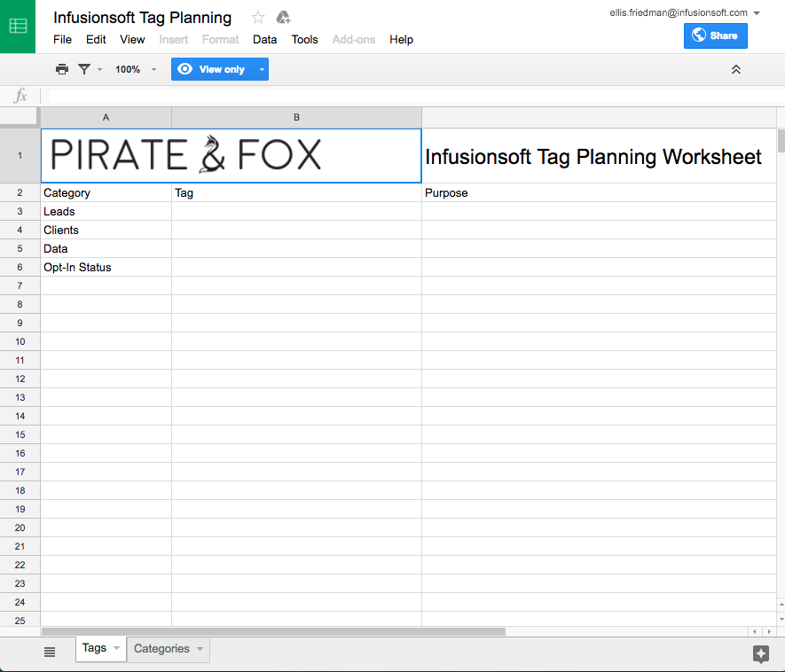Click the vertical scrollbar thumb
The height and width of the screenshot is (672, 785).
point(781,141)
